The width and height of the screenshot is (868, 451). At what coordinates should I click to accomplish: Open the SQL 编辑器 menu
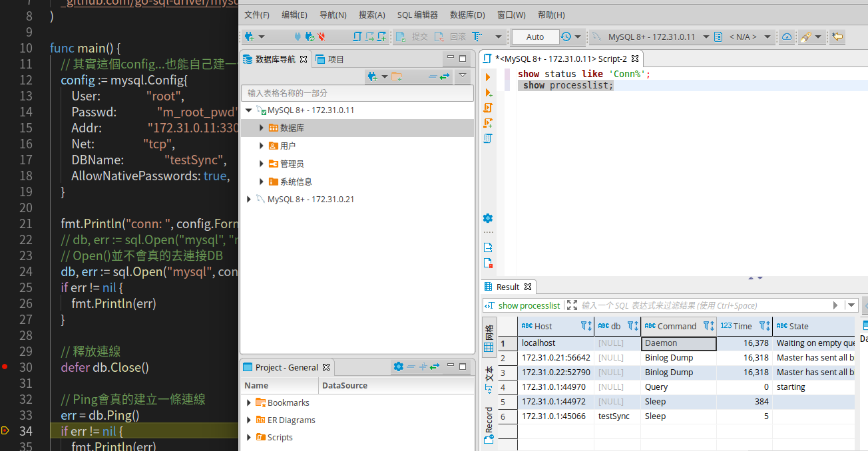pos(417,15)
